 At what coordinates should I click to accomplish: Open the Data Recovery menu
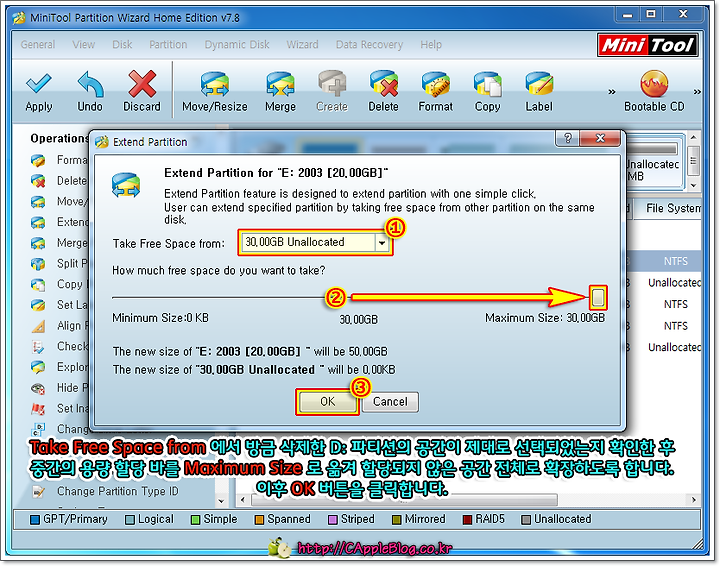pos(369,45)
